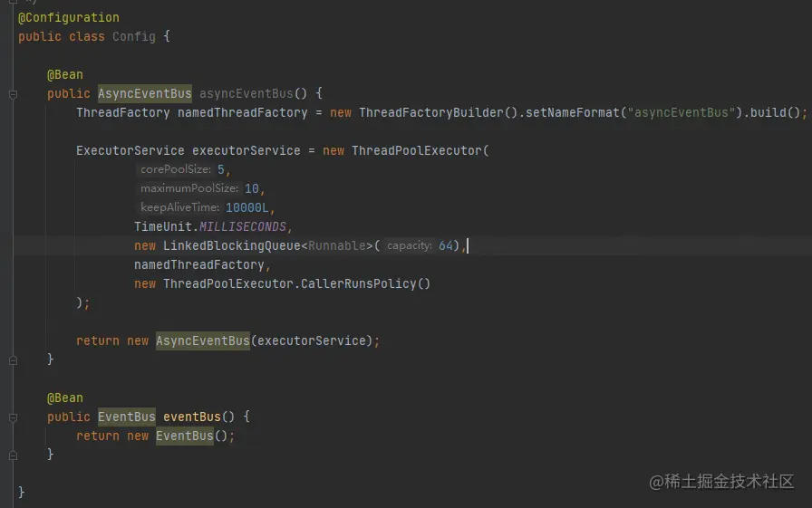Click the capacity value 64

tap(445, 245)
